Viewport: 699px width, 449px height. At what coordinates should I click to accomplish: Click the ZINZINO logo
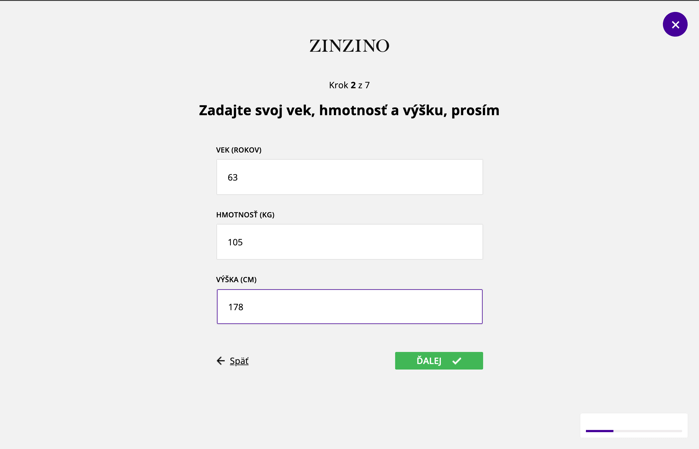(349, 46)
